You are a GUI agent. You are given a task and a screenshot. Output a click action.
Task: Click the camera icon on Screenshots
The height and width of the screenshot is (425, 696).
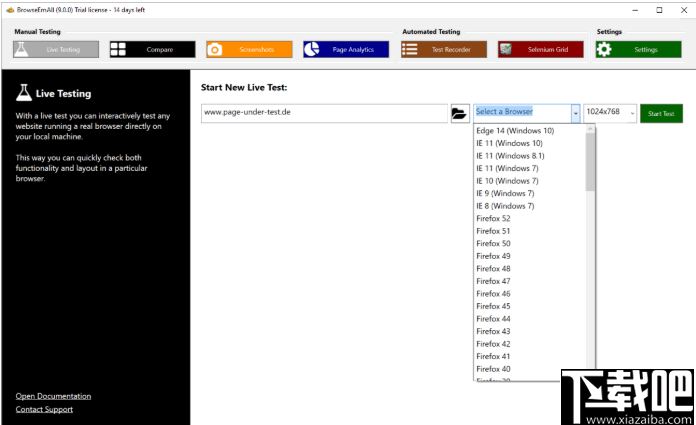215,49
